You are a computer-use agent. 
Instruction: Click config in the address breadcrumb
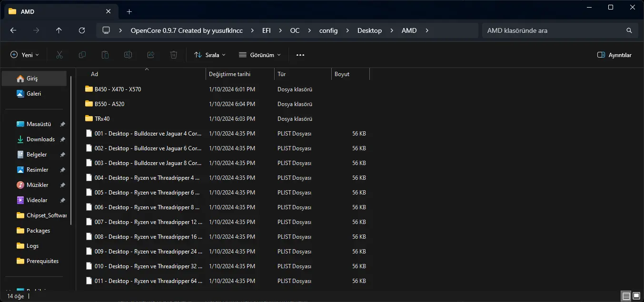pyautogui.click(x=328, y=30)
